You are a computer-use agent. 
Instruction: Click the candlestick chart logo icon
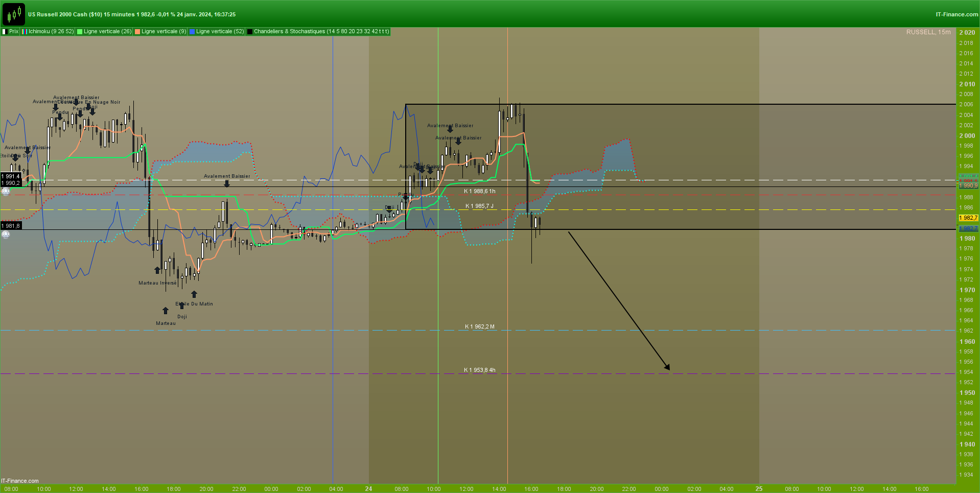13,14
